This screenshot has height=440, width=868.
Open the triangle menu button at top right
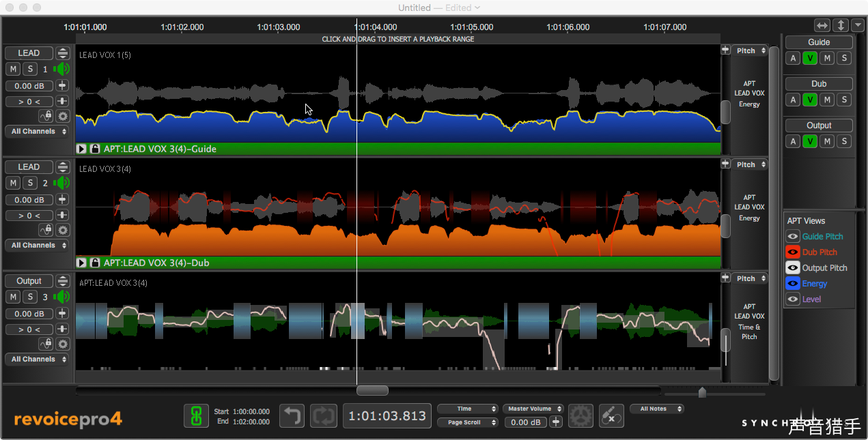858,25
